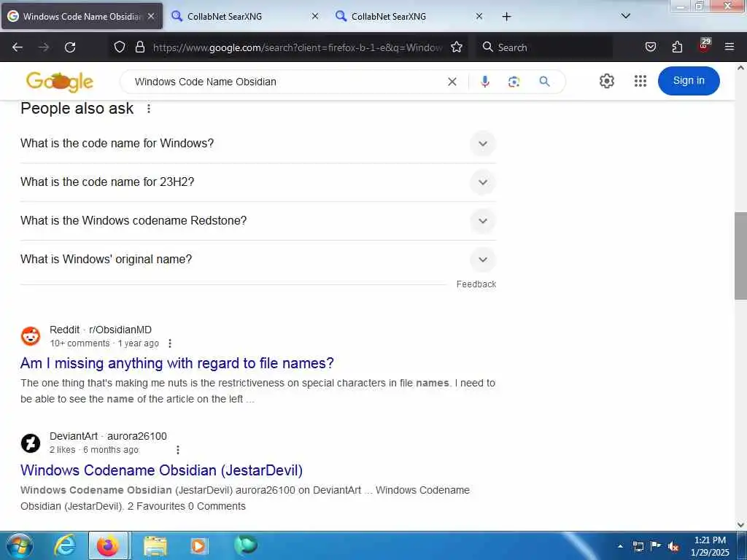Open DeviantArt result more options dots
The image size is (747, 560).
[x=178, y=450]
